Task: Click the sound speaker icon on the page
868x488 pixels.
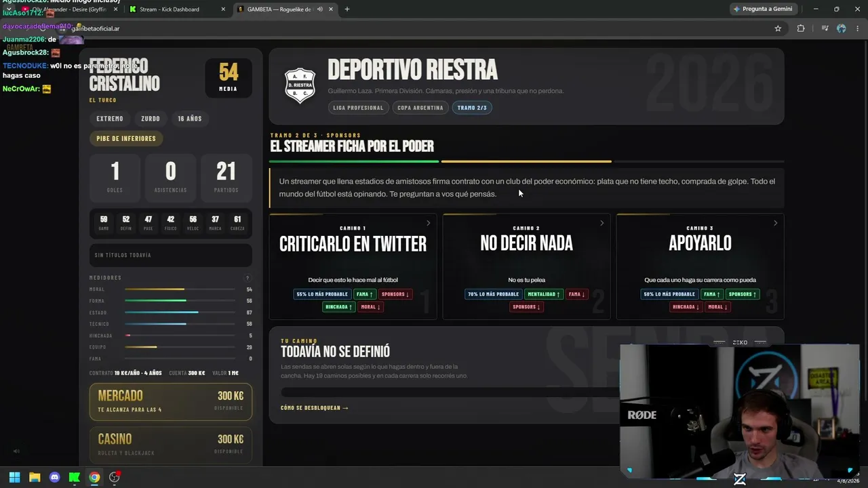Action: 16,451
